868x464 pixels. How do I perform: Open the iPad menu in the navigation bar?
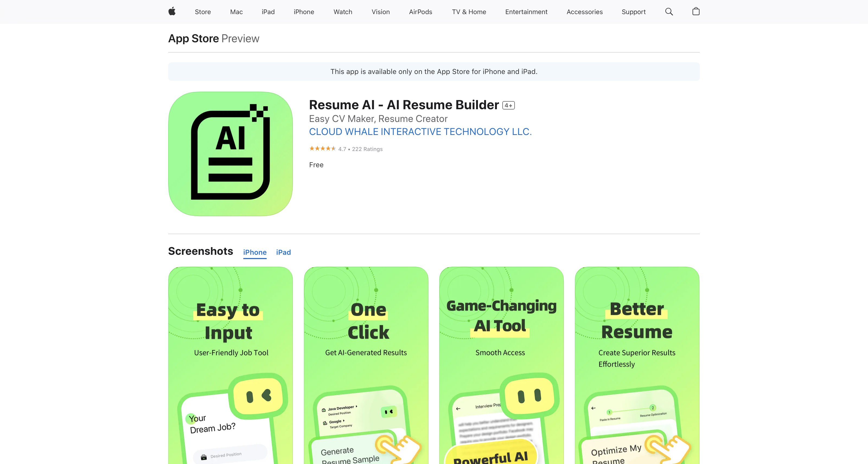tap(268, 12)
